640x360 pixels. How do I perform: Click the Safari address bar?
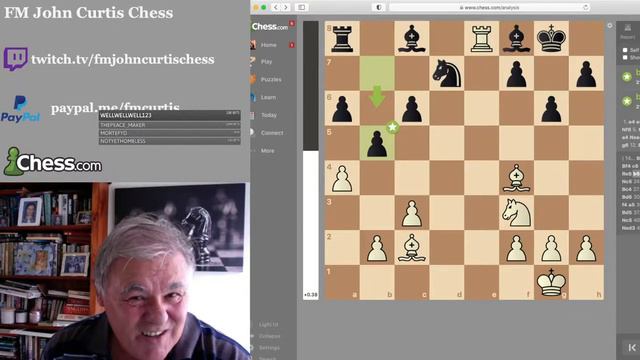pos(489,7)
